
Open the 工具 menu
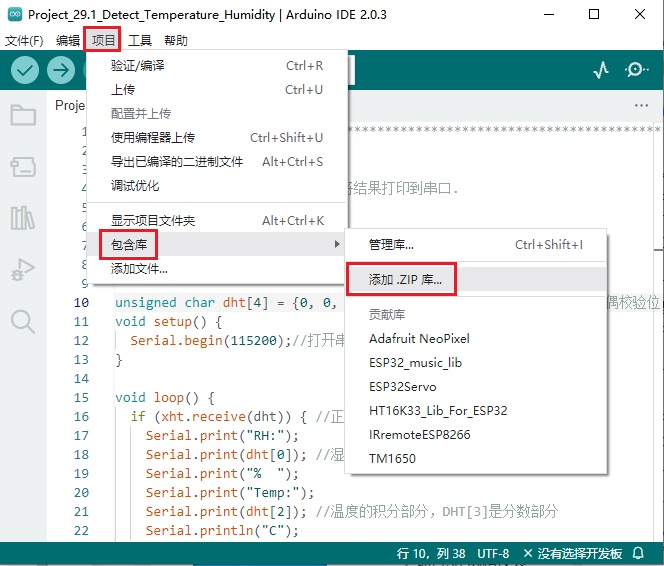pyautogui.click(x=140, y=41)
